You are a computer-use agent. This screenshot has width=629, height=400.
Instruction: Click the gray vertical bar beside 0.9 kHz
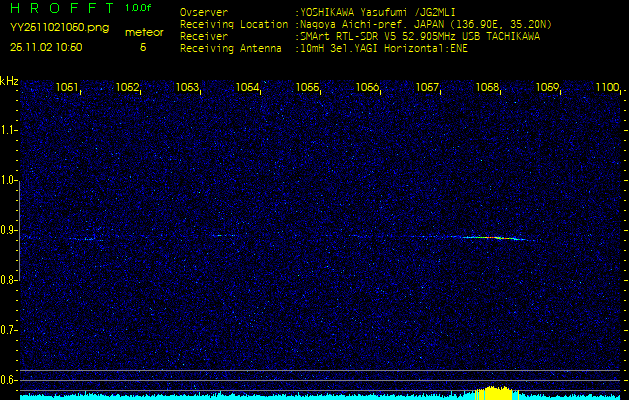coord(19,230)
